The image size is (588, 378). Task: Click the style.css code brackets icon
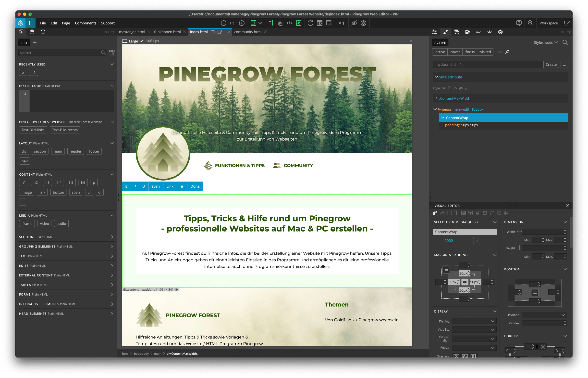point(455,88)
